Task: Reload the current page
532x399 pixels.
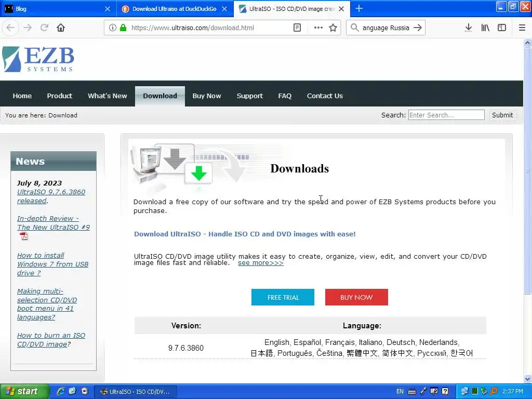Action: [44, 28]
